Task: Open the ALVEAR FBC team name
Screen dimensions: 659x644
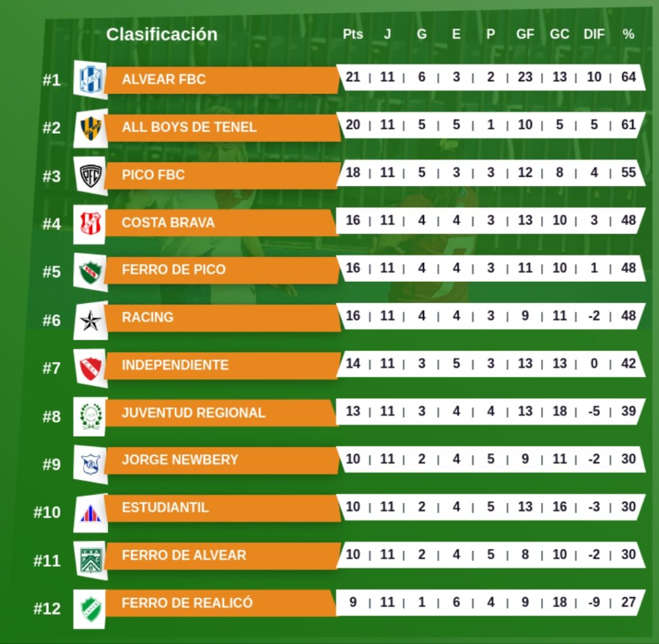Action: (x=163, y=79)
